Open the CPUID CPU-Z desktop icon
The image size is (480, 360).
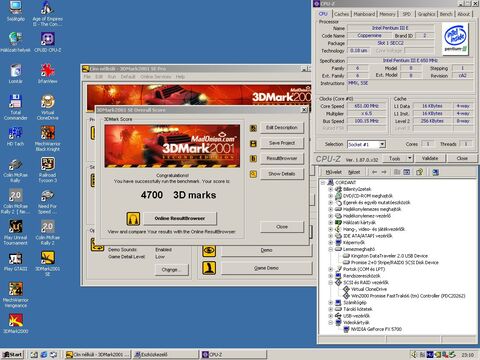click(48, 42)
